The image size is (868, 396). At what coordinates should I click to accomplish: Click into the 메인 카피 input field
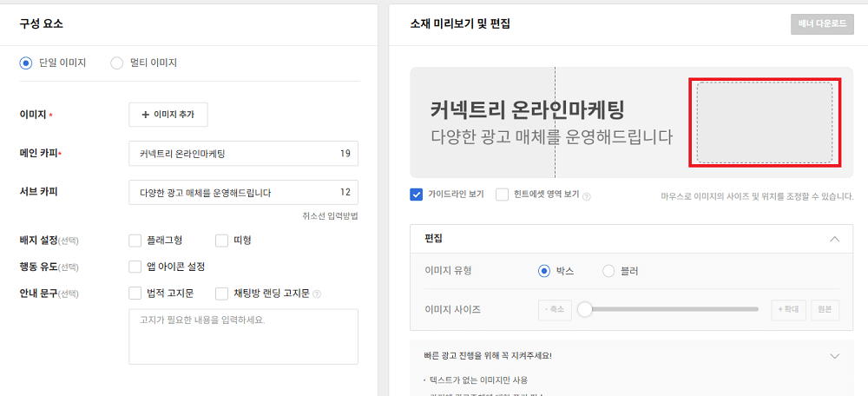point(244,154)
